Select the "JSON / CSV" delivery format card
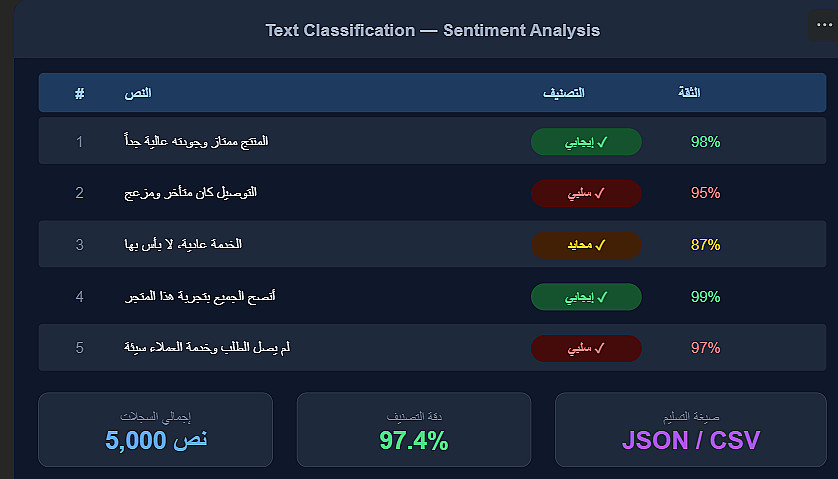Screen dimensions: 838x479 (x=691, y=430)
